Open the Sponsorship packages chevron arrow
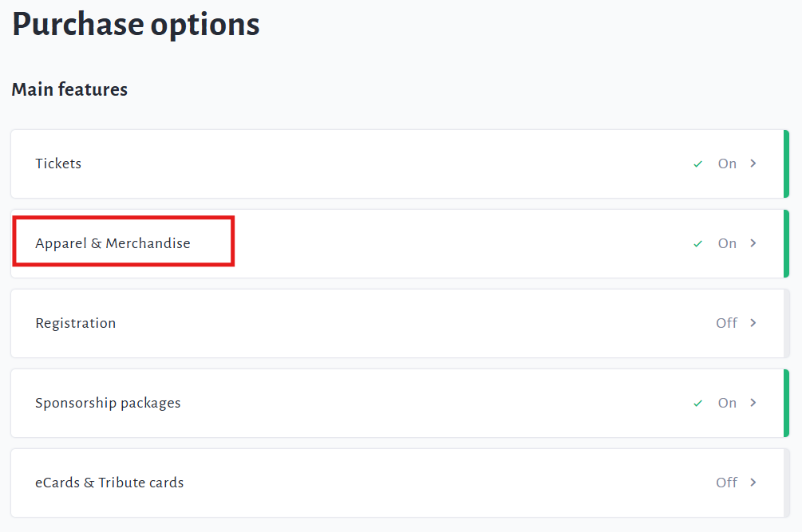Viewport: 802px width, 532px height. [x=753, y=403]
